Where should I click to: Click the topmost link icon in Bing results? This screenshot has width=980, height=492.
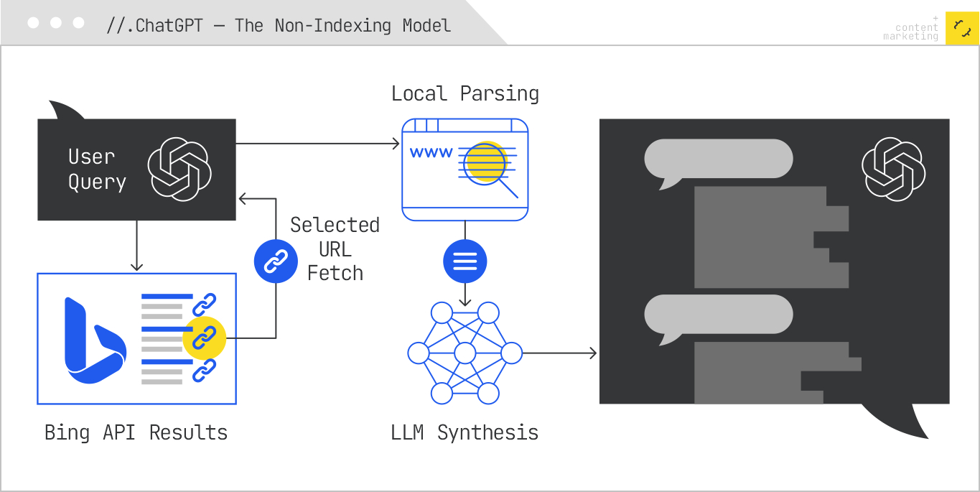pos(205,303)
